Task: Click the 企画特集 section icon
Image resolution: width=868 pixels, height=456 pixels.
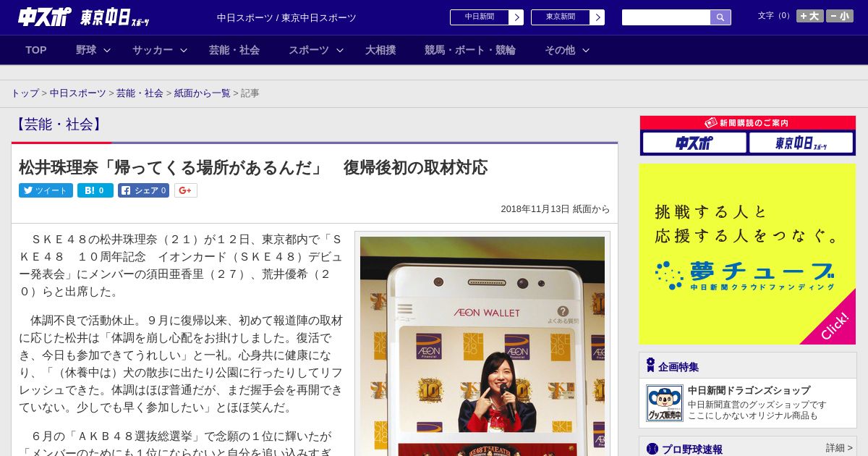Action: 650,365
